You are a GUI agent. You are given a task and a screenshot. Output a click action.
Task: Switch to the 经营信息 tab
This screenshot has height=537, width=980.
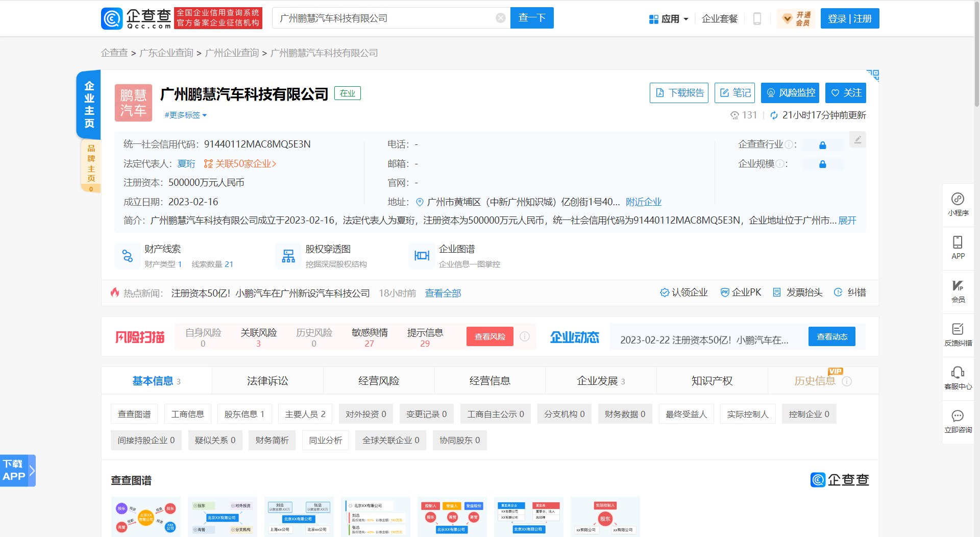490,381
